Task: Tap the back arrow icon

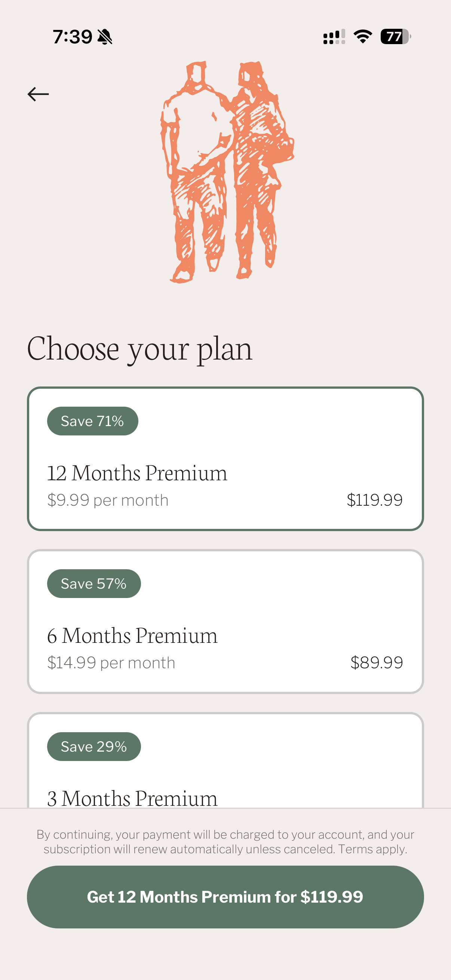Action: (x=38, y=94)
